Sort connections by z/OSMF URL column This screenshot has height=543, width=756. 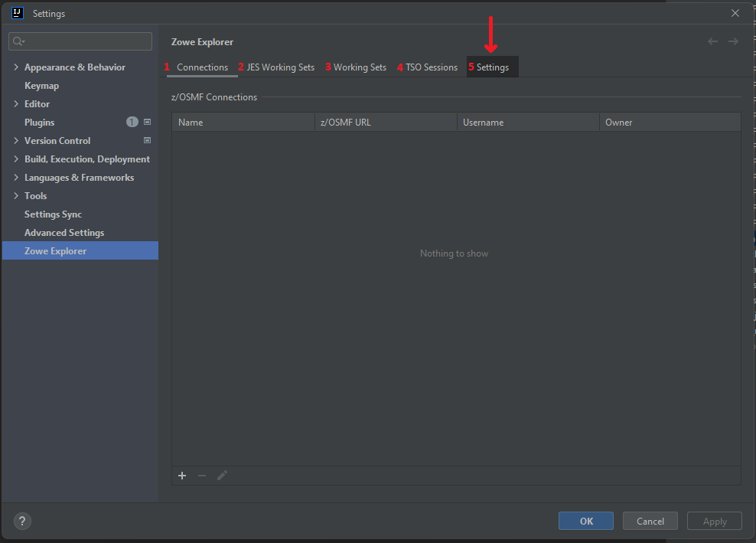(x=385, y=123)
